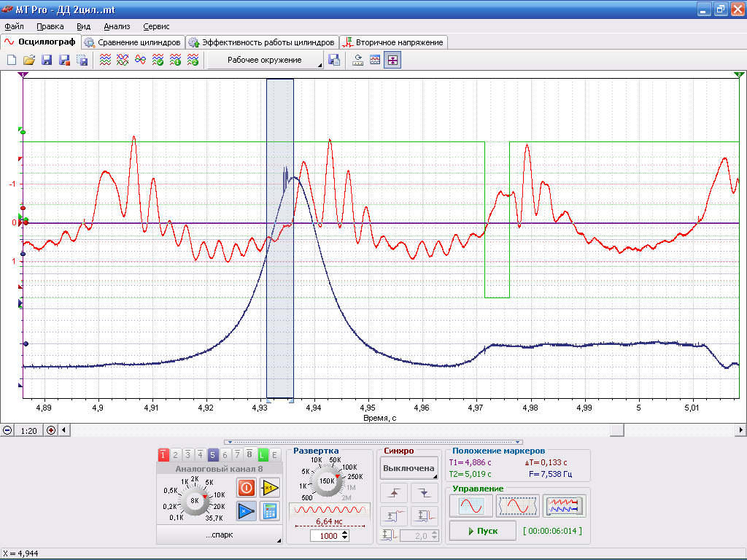Click the zoom in plus button
The width and height of the screenshot is (747, 560).
pyautogui.click(x=51, y=430)
